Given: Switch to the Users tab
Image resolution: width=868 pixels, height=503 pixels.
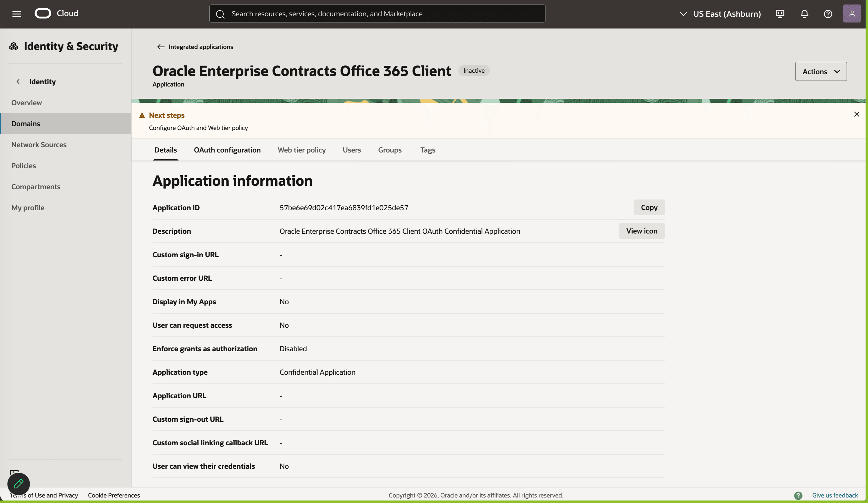Looking at the screenshot, I should (x=352, y=150).
